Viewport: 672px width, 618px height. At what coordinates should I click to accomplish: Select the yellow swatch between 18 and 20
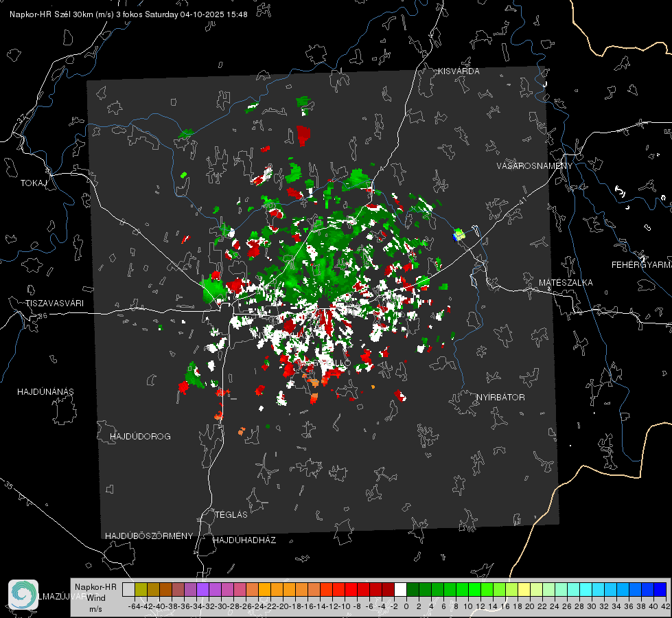tap(524, 589)
